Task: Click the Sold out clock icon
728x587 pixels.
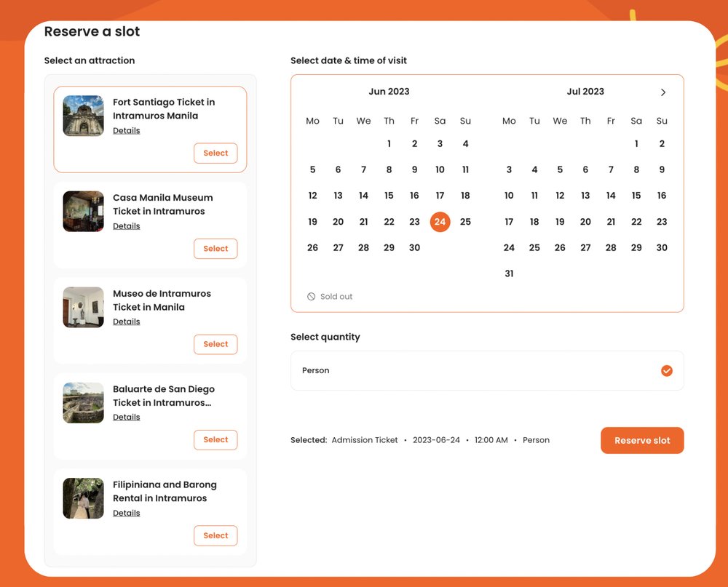Action: coord(311,296)
